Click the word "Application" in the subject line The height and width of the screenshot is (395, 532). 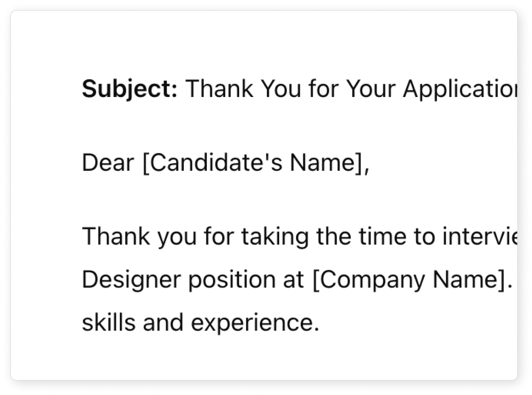click(x=460, y=90)
